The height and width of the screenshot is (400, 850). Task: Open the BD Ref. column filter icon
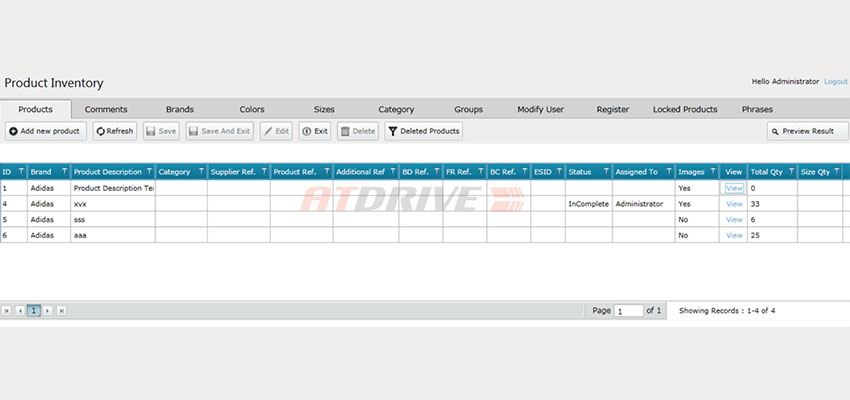coord(436,172)
